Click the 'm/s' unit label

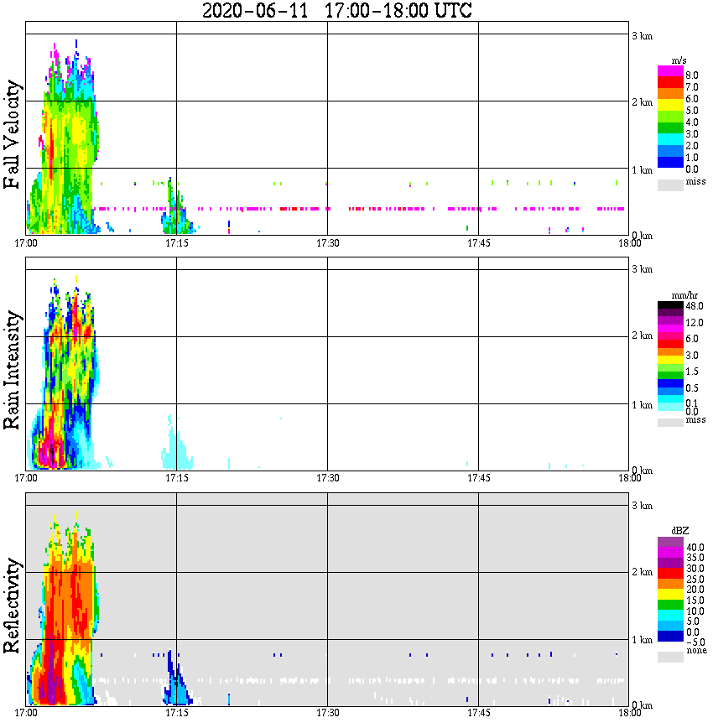point(679,60)
